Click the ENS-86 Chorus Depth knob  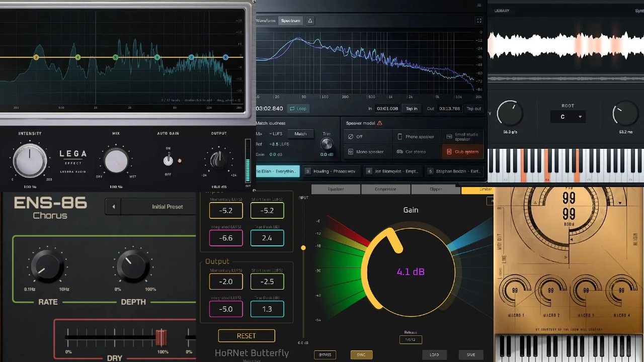[x=133, y=266]
